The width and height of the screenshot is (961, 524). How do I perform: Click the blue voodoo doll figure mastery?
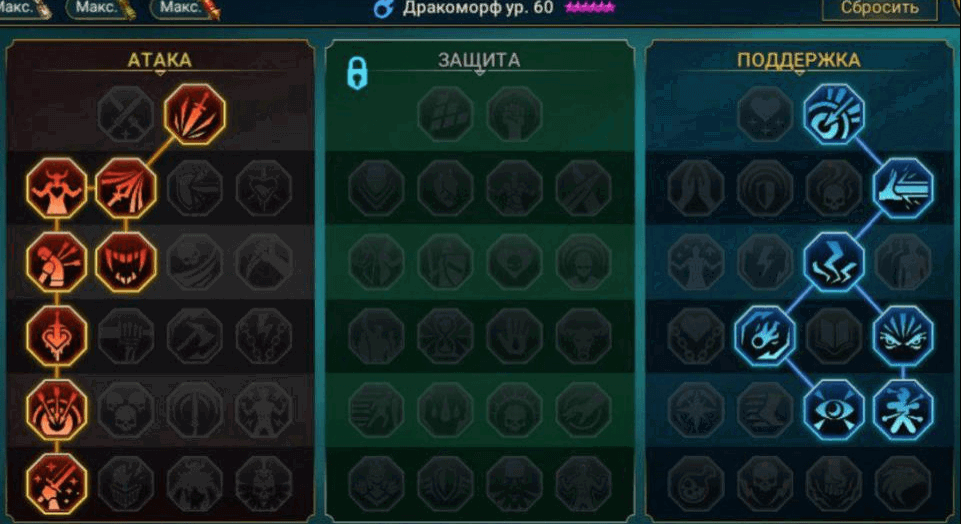tap(903, 409)
